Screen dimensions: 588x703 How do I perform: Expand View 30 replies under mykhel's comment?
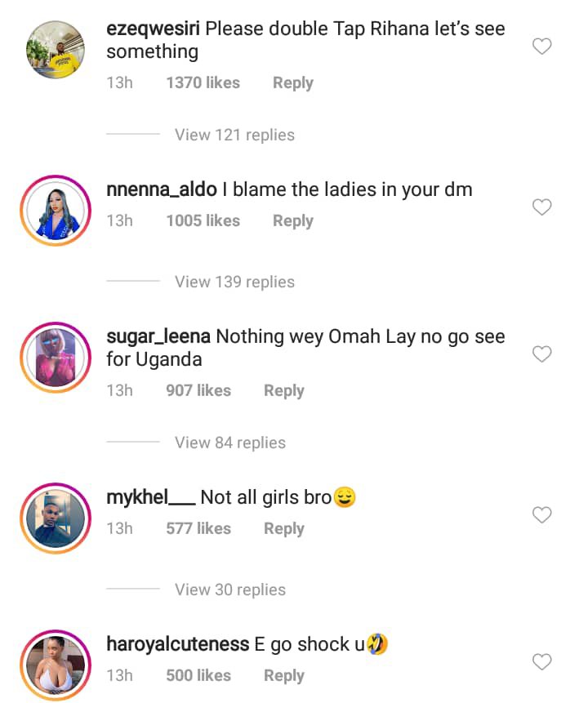pos(229,590)
